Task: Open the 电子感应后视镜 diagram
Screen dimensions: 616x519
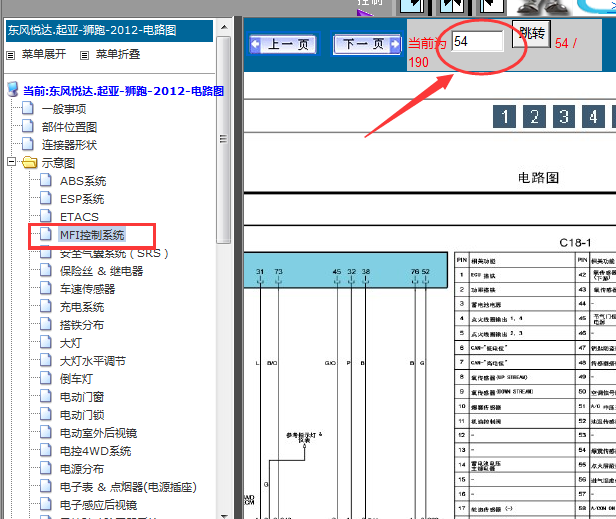Action: (x=98, y=505)
